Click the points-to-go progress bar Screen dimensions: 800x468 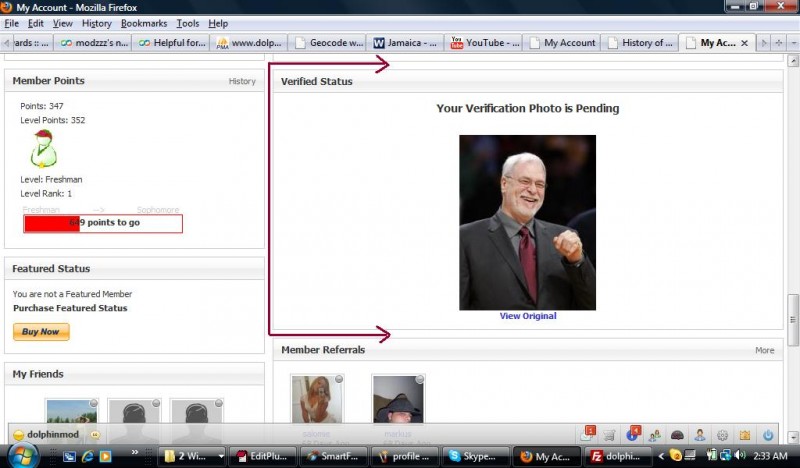click(103, 223)
